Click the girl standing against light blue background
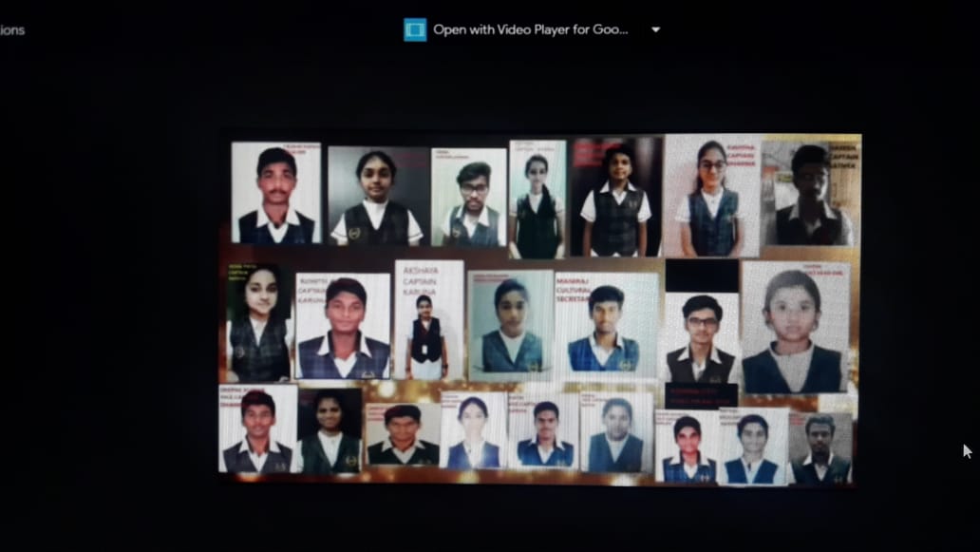The height and width of the screenshot is (552, 980). [537, 200]
